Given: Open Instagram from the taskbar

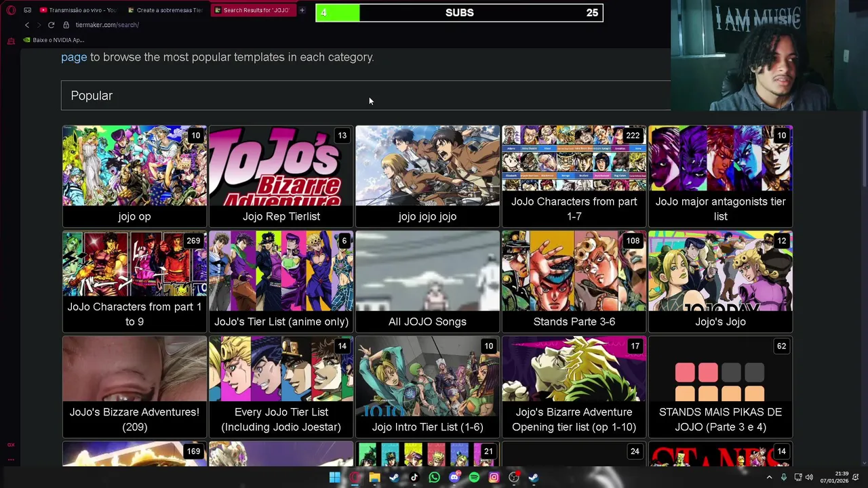Looking at the screenshot, I should coord(494,477).
